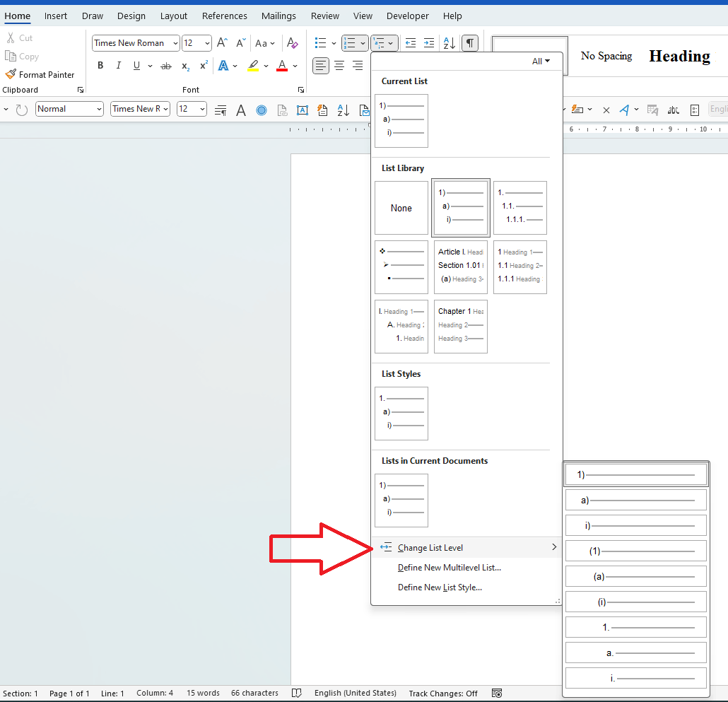728x702 pixels.
Task: Apply subscript formatting
Action: click(x=185, y=66)
